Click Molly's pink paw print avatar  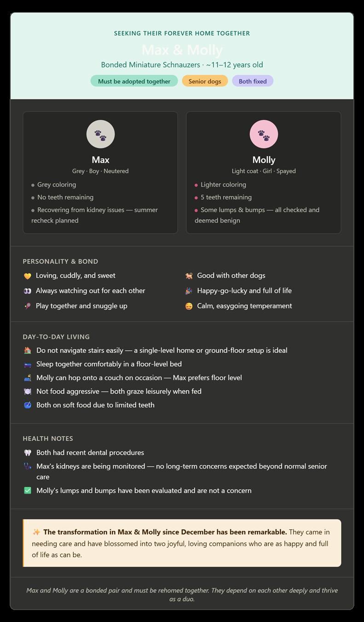(x=264, y=134)
